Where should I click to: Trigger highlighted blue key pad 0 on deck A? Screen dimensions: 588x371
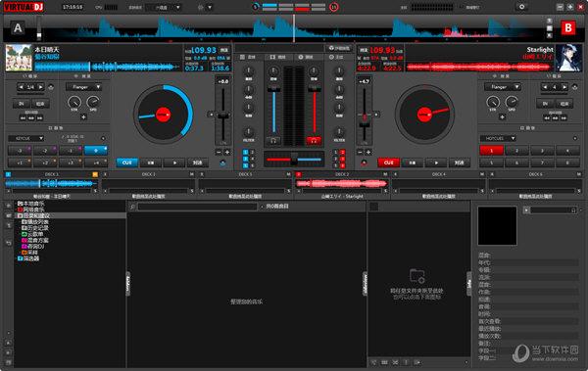point(96,151)
